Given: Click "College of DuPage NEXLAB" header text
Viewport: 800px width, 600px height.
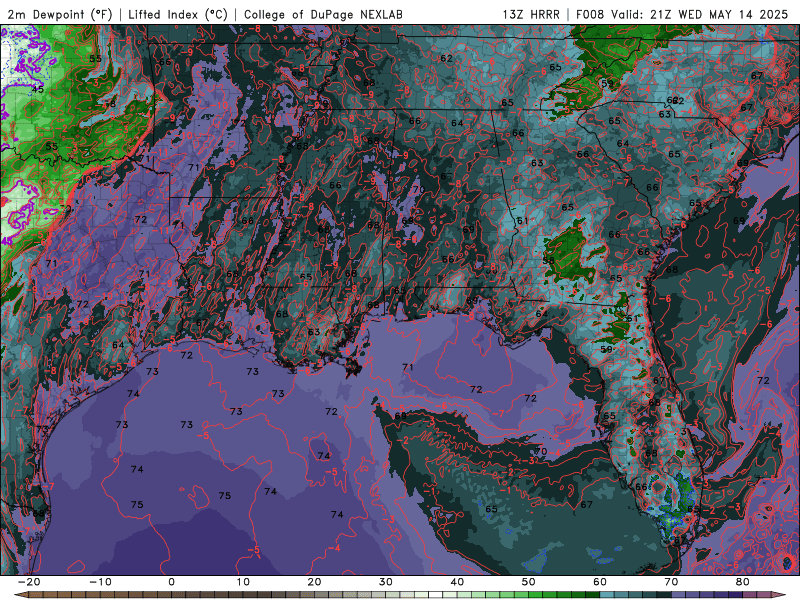Looking at the screenshot, I should pos(323,14).
